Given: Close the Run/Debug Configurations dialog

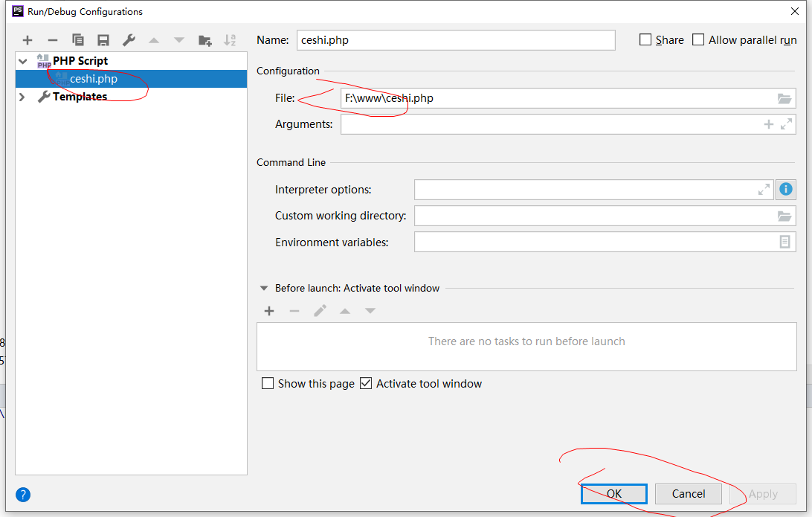Looking at the screenshot, I should point(795,11).
